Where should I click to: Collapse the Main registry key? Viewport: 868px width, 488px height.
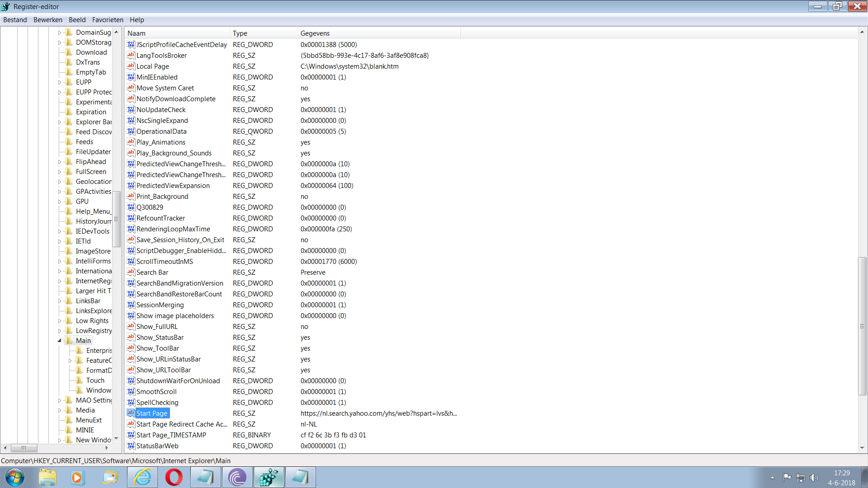pos(59,341)
